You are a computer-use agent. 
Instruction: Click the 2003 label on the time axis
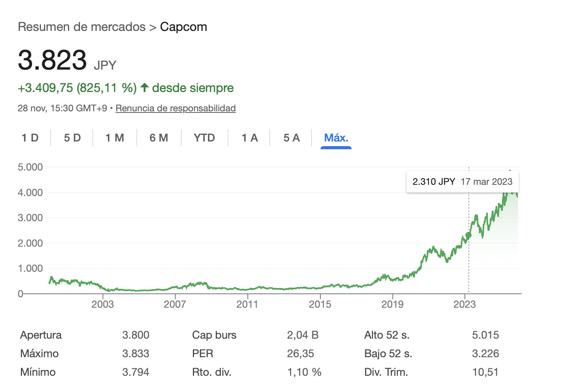102,305
